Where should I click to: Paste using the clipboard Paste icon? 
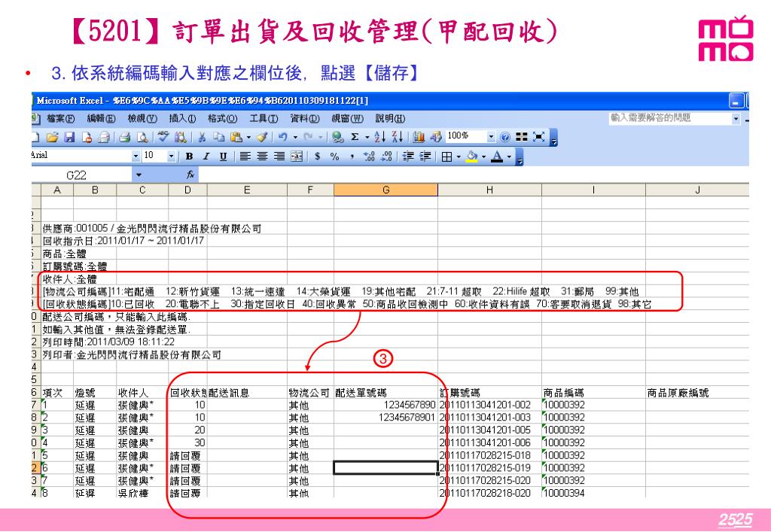(236, 137)
